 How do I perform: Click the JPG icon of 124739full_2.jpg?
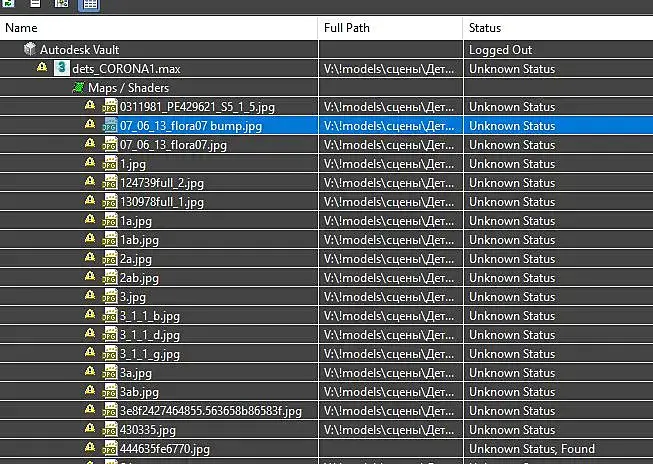[110, 182]
